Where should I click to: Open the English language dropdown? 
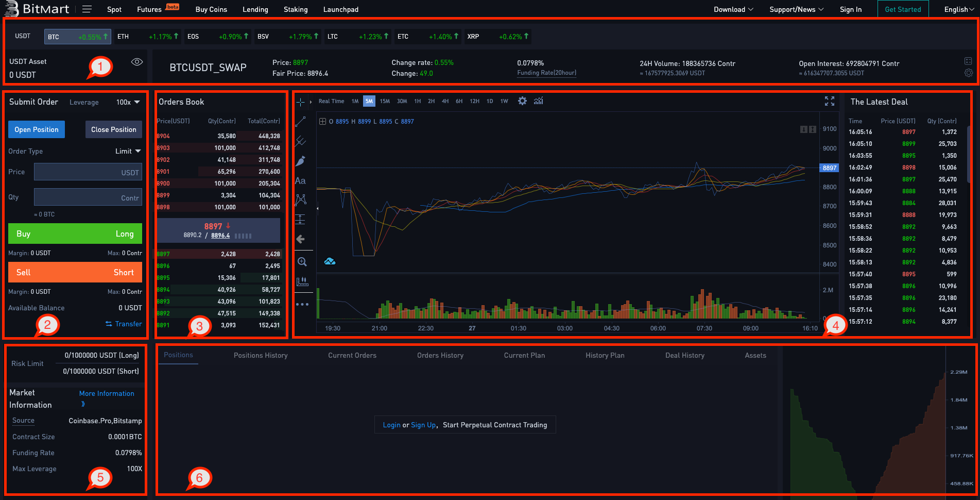[959, 9]
